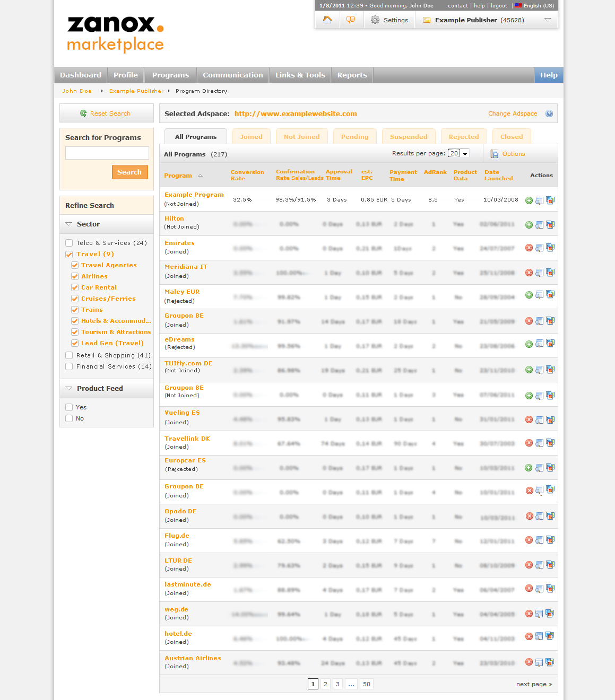Focus the Search for Programs text field
This screenshot has height=700, width=615.
click(107, 153)
